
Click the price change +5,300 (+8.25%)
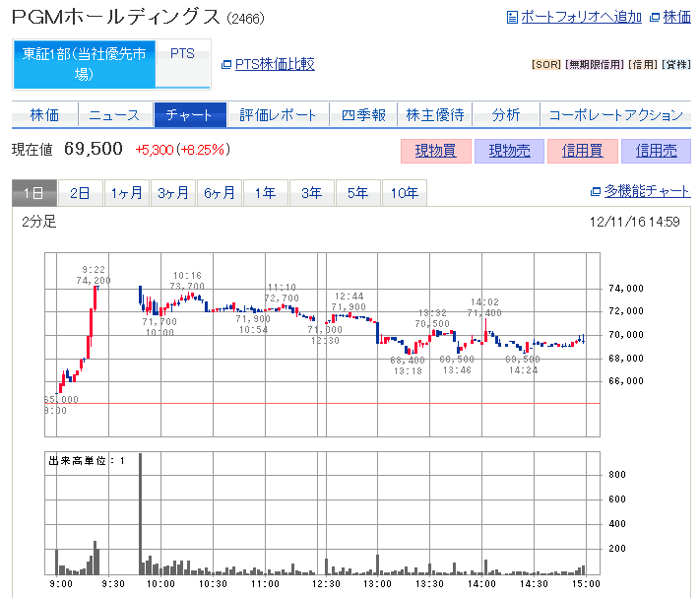182,150
